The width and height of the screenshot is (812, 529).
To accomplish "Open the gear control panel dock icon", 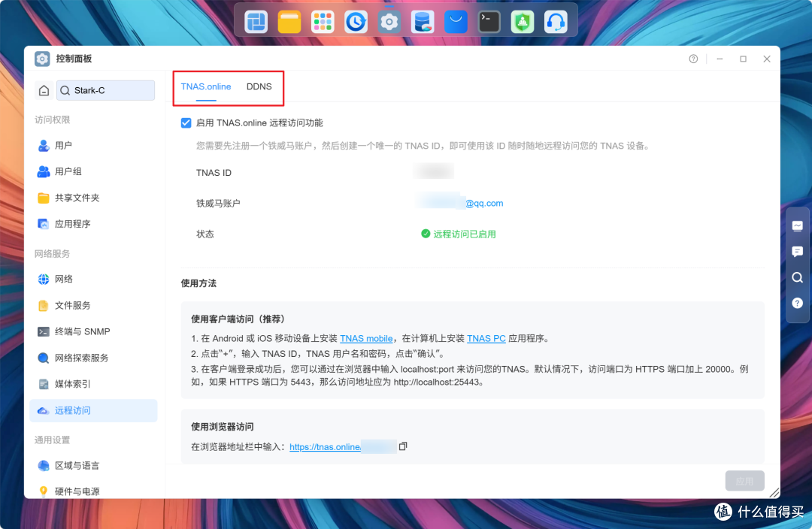I will tap(389, 23).
